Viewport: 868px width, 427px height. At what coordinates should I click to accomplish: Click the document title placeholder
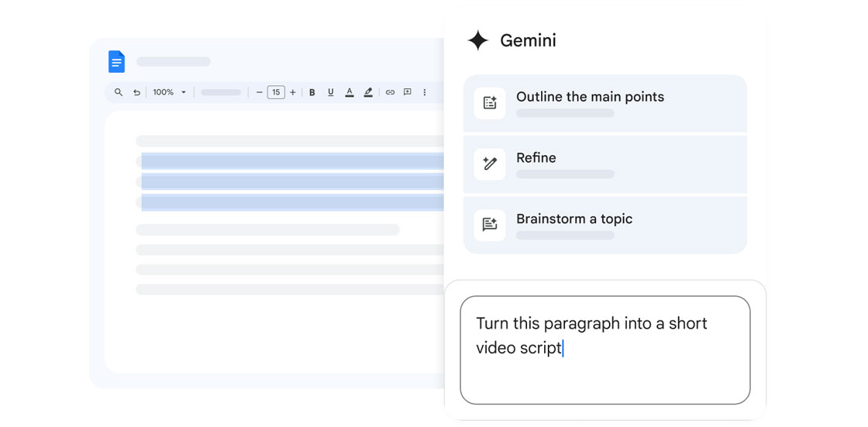coord(174,61)
